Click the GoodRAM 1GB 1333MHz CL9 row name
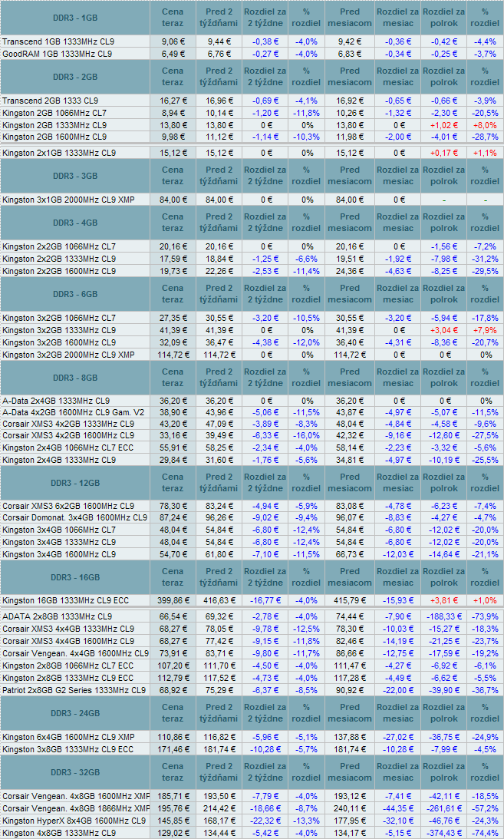 coord(57,54)
